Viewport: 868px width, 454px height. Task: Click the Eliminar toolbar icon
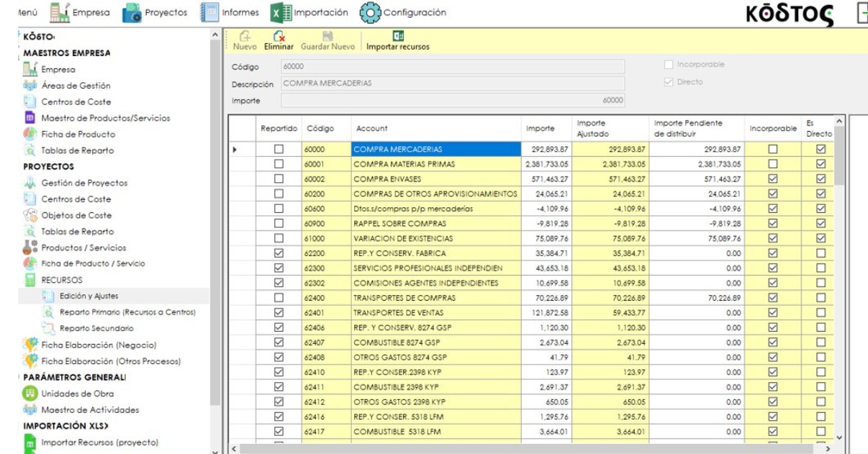[278, 35]
